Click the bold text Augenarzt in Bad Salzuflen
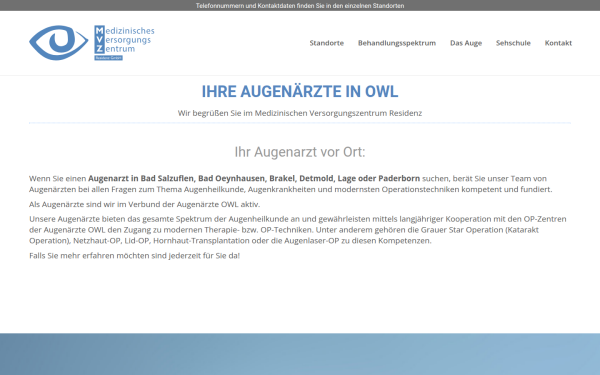Viewport: 600px width, 375px height. (142, 178)
